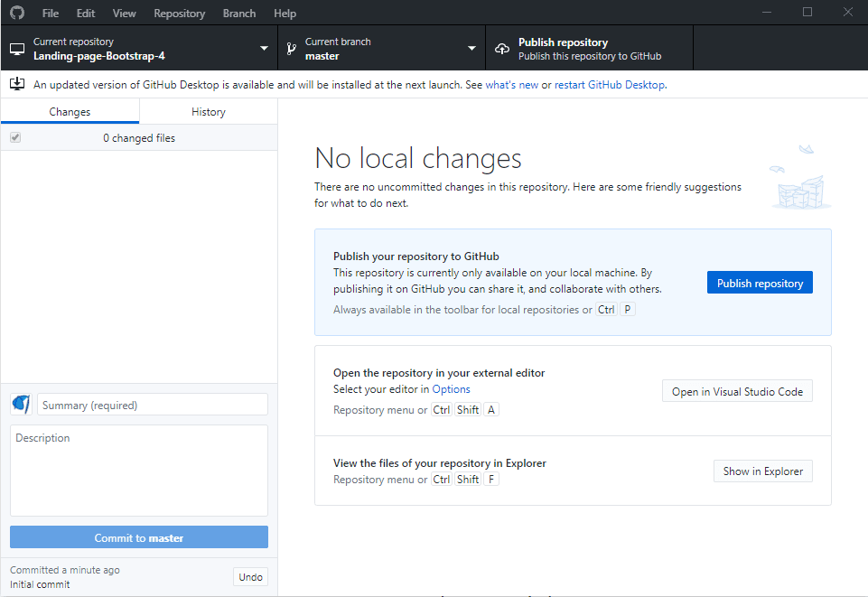Expand the Current branch dropdown arrow
The width and height of the screenshot is (868, 597).
(471, 48)
